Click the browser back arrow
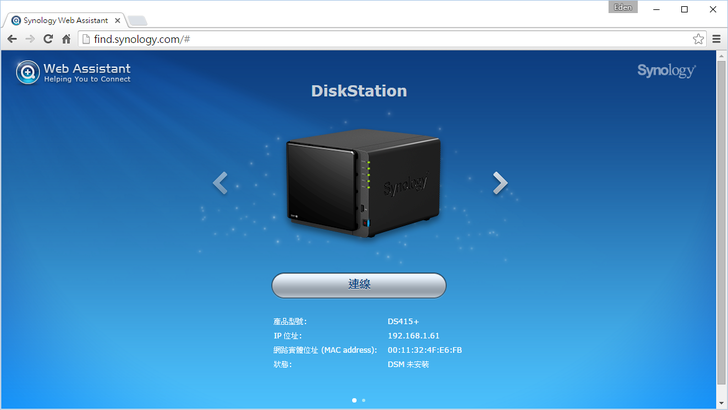The width and height of the screenshot is (728, 410). (13, 39)
